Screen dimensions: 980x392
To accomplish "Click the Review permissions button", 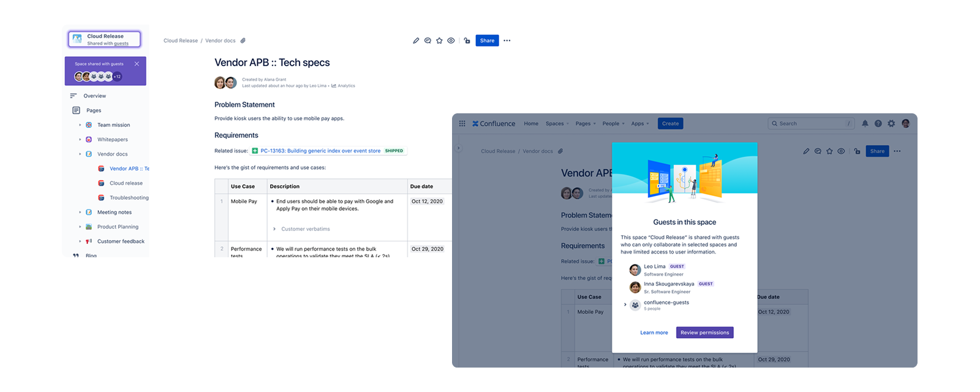I will pos(704,333).
